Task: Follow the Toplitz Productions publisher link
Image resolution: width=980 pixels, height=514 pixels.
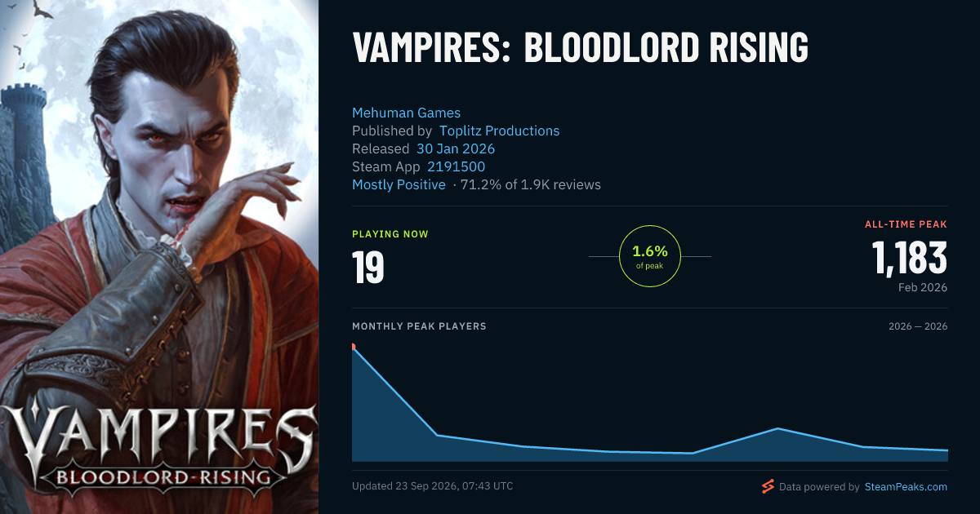Action: click(x=499, y=131)
